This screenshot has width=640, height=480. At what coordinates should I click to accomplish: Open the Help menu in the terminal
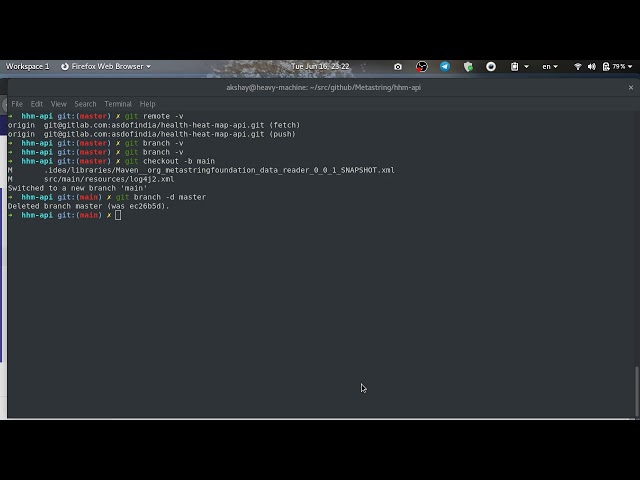[x=147, y=104]
